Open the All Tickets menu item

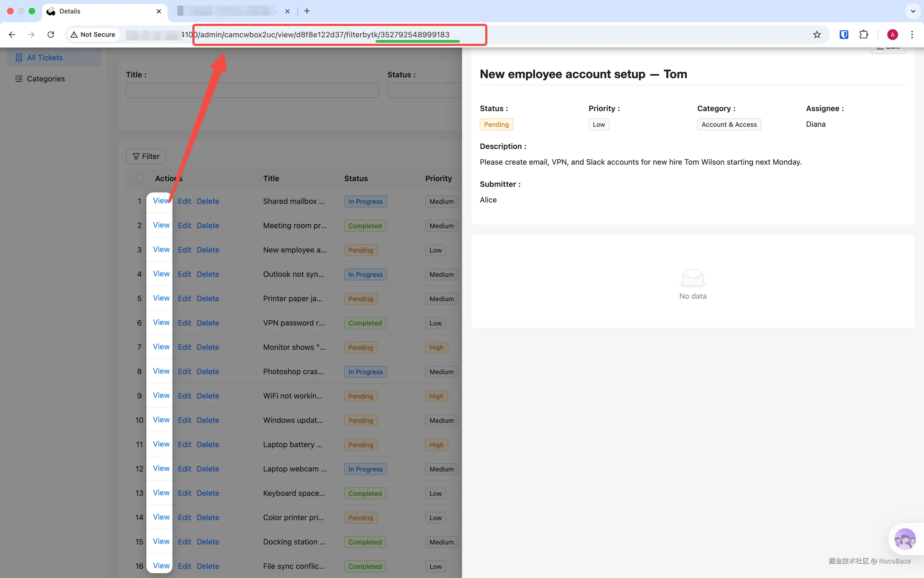[x=45, y=58]
